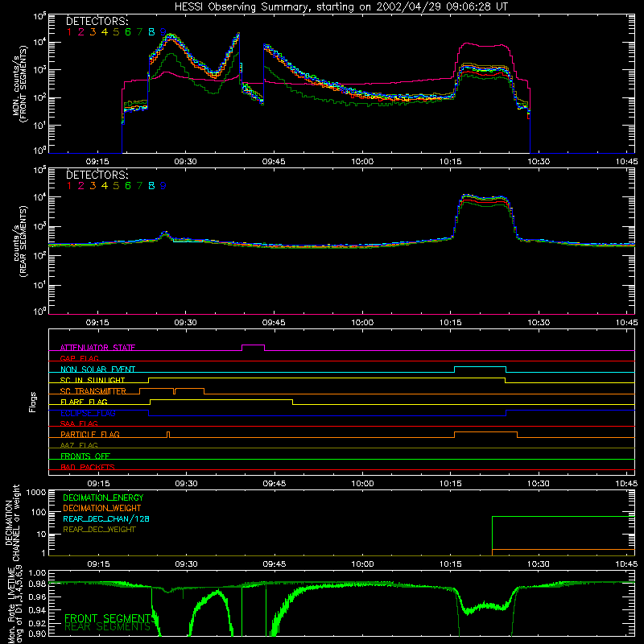Click the REAR SEGMENTS livetime legend label
Image resolution: width=644 pixels, height=644 pixels.
(x=108, y=627)
